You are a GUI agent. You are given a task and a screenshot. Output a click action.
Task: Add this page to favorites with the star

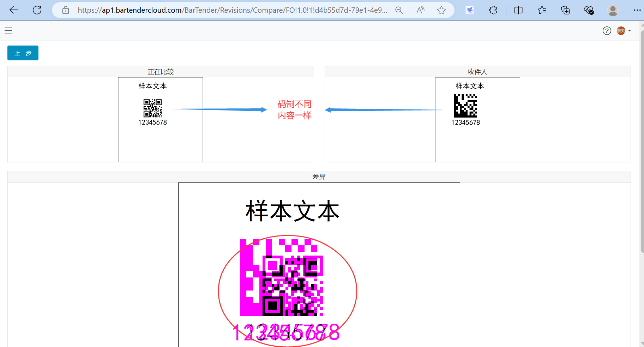click(441, 10)
